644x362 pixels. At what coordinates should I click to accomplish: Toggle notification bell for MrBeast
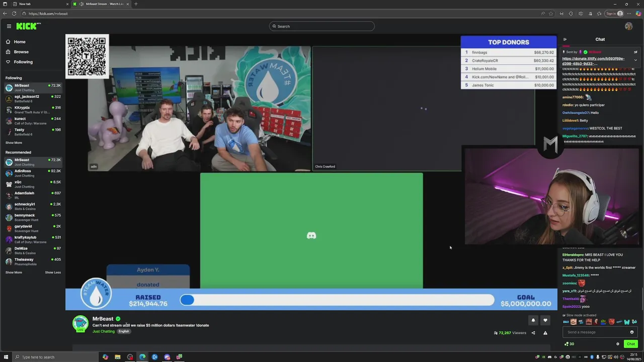click(533, 320)
